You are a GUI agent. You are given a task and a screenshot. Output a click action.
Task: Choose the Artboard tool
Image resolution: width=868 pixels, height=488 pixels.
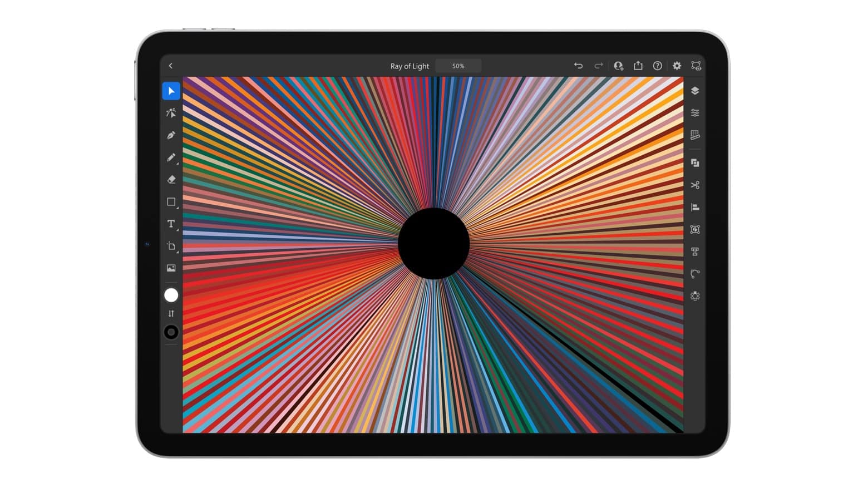click(x=171, y=246)
